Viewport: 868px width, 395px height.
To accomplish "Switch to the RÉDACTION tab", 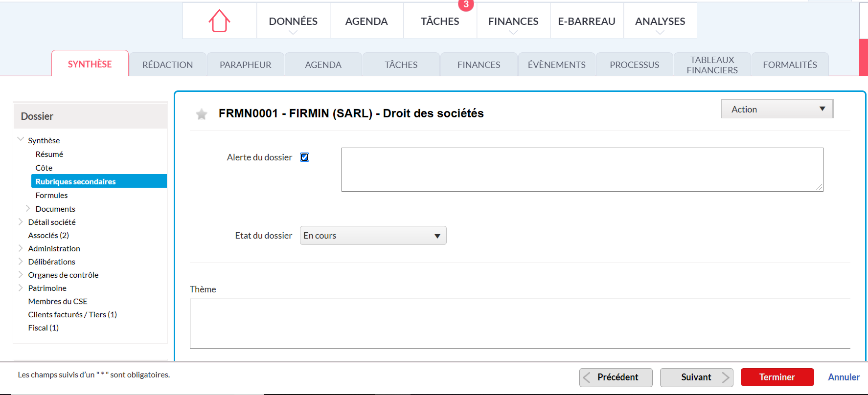I will point(167,65).
